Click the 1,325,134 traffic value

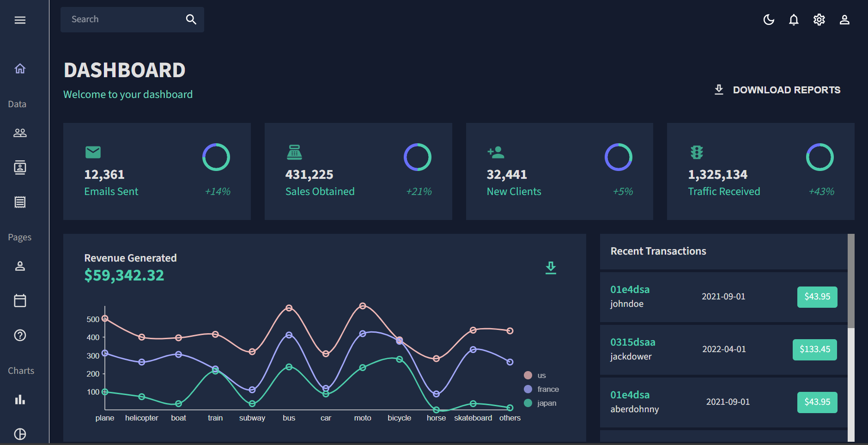tap(717, 175)
